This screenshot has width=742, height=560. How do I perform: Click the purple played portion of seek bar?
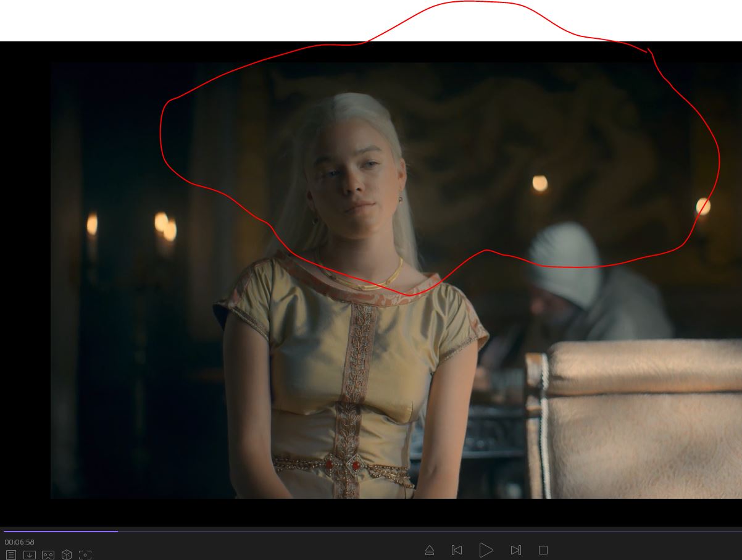point(60,531)
